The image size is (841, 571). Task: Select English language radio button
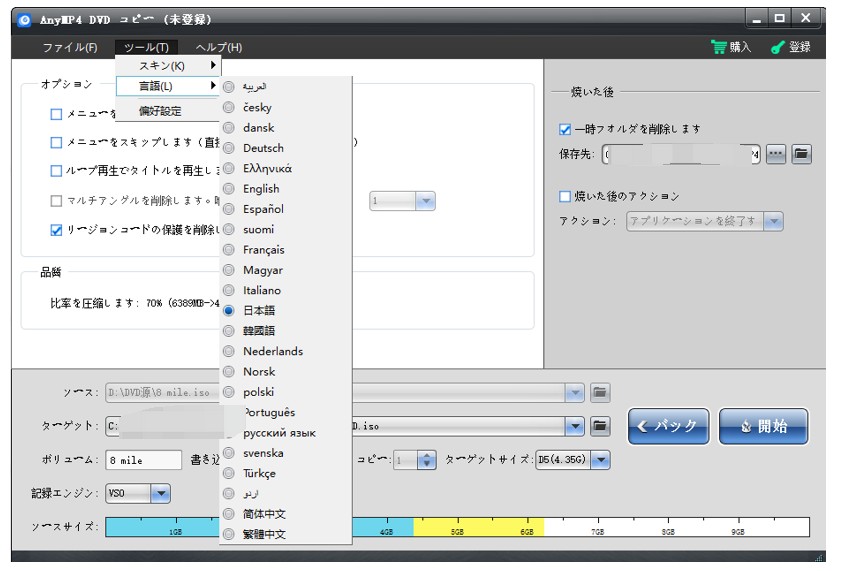[229, 189]
